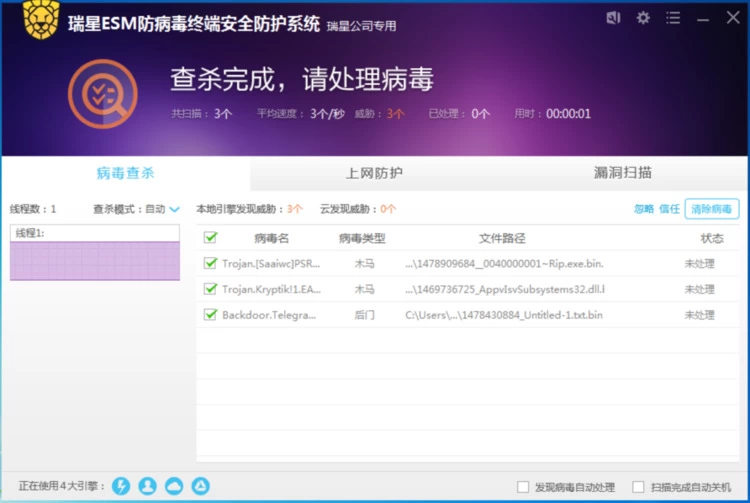The height and width of the screenshot is (503, 750).
Task: Open the list menu icon in title bar
Action: [x=673, y=18]
